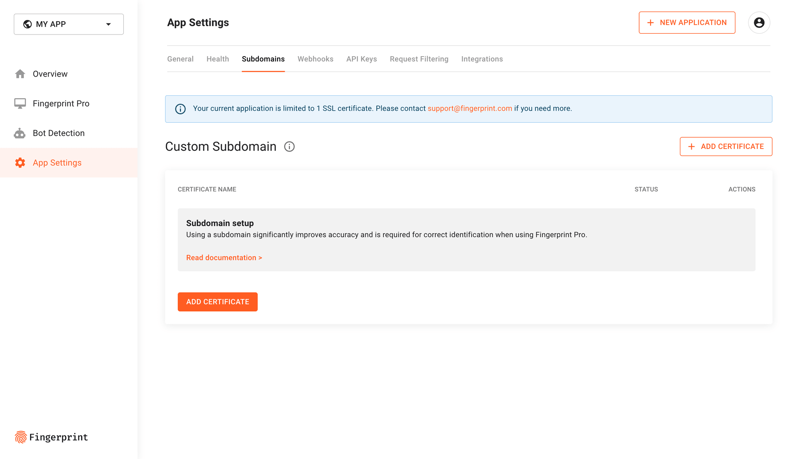Click info icon beside Custom Subdomain heading
This screenshot has height=459, width=800.
click(x=289, y=147)
